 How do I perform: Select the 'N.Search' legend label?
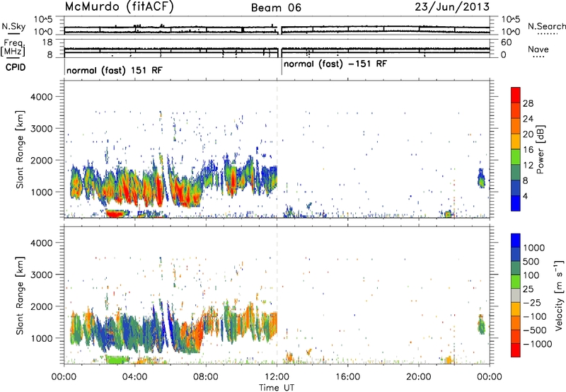(x=546, y=26)
